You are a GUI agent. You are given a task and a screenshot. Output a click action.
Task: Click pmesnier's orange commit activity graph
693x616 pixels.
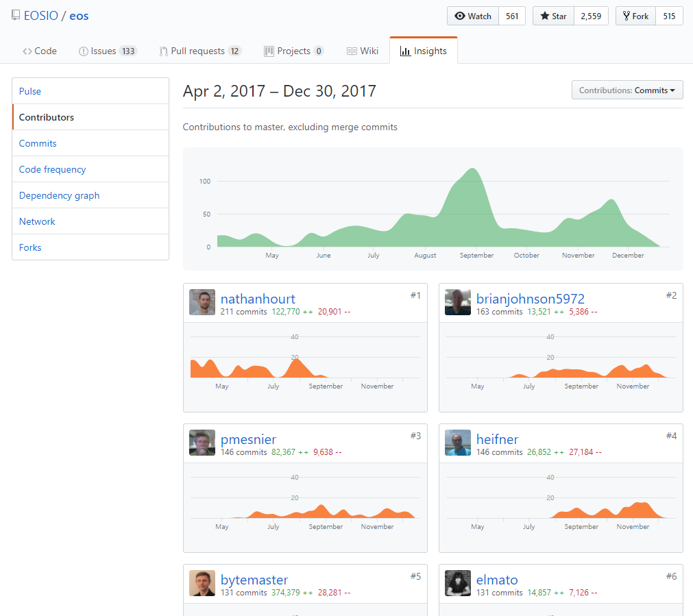pyautogui.click(x=323, y=511)
